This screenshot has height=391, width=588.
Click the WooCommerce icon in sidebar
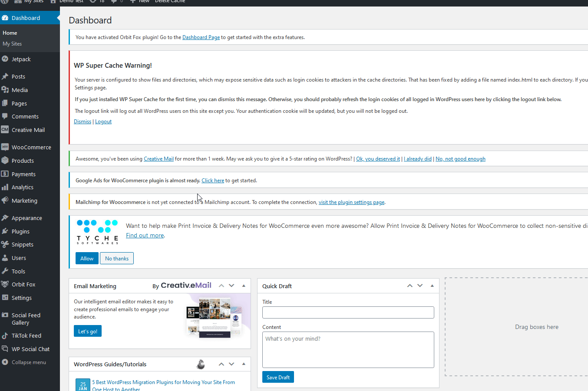click(x=5, y=147)
